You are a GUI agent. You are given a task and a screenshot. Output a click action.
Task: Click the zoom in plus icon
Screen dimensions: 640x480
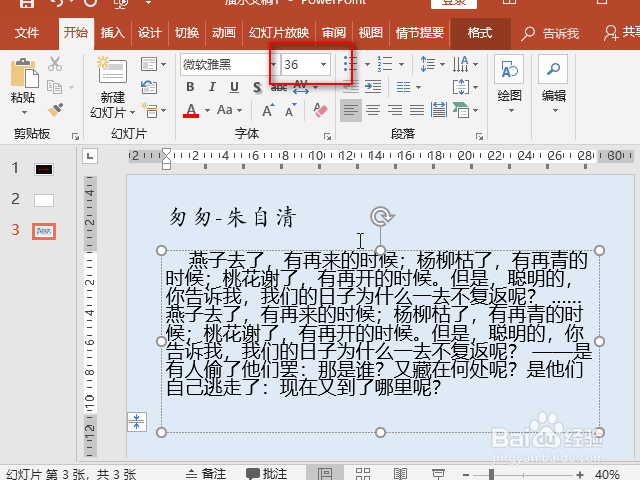pyautogui.click(x=579, y=474)
